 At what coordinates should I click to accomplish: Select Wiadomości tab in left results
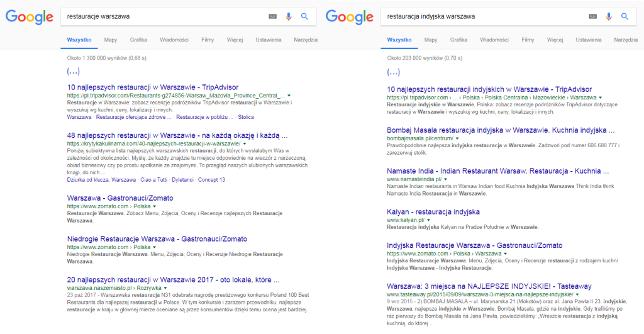(174, 40)
